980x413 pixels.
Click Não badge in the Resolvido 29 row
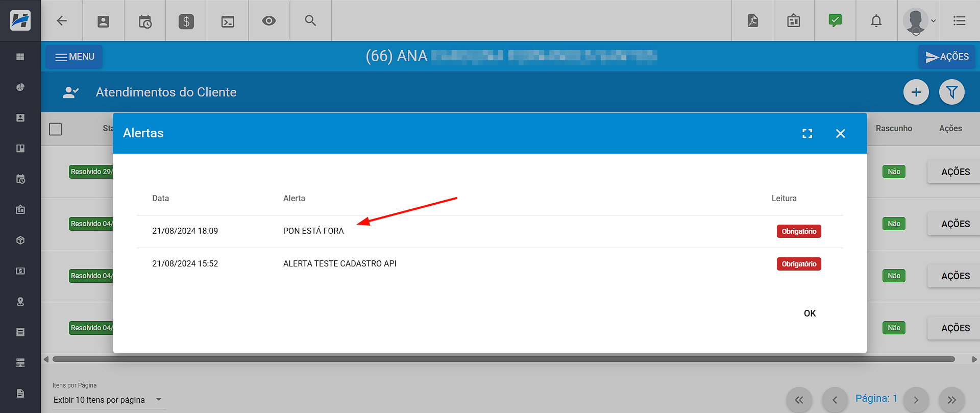click(x=894, y=172)
